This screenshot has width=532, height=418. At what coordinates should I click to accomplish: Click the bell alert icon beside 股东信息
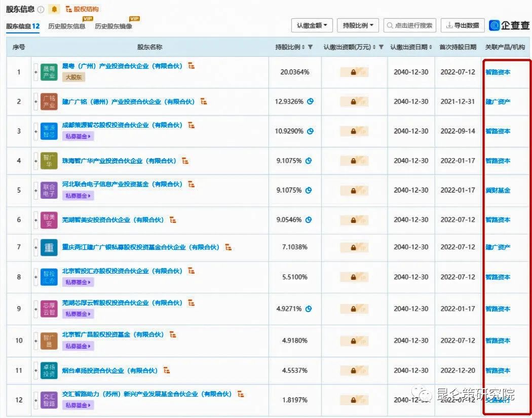(x=54, y=9)
